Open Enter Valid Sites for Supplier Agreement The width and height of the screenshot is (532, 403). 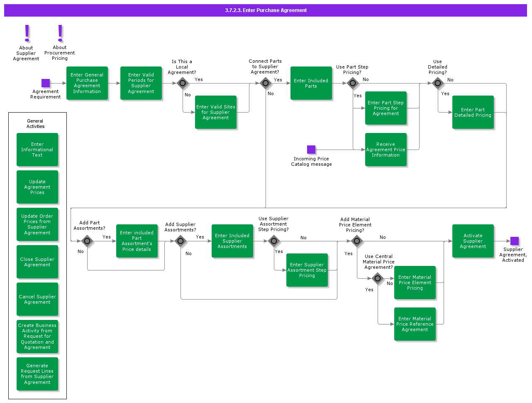(216, 112)
